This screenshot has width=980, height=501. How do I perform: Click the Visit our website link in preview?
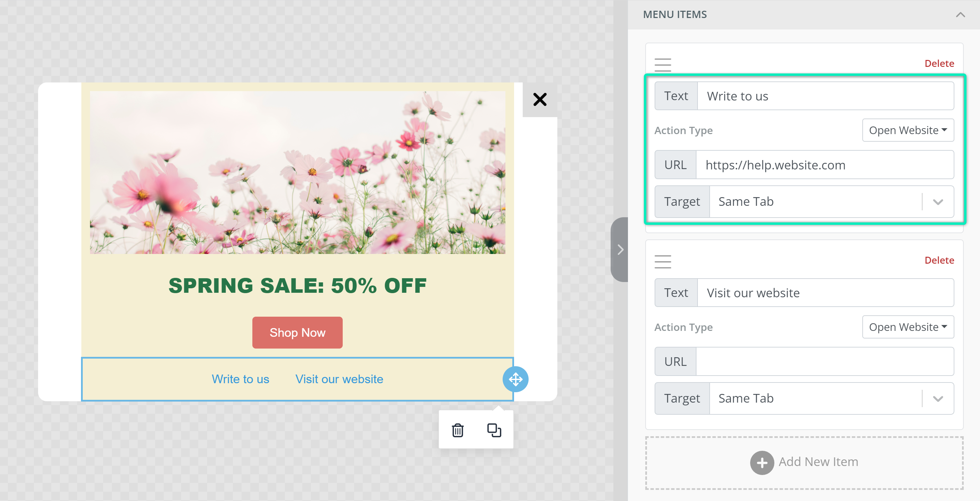tap(339, 379)
